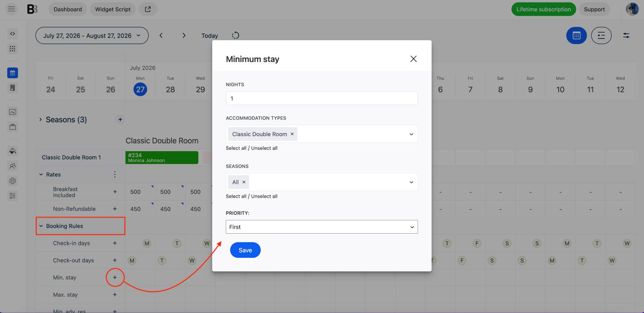Expand the Seasons (3) section

[41, 120]
